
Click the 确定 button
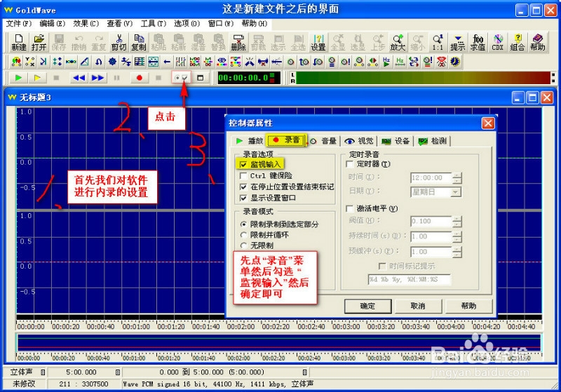[x=367, y=306]
